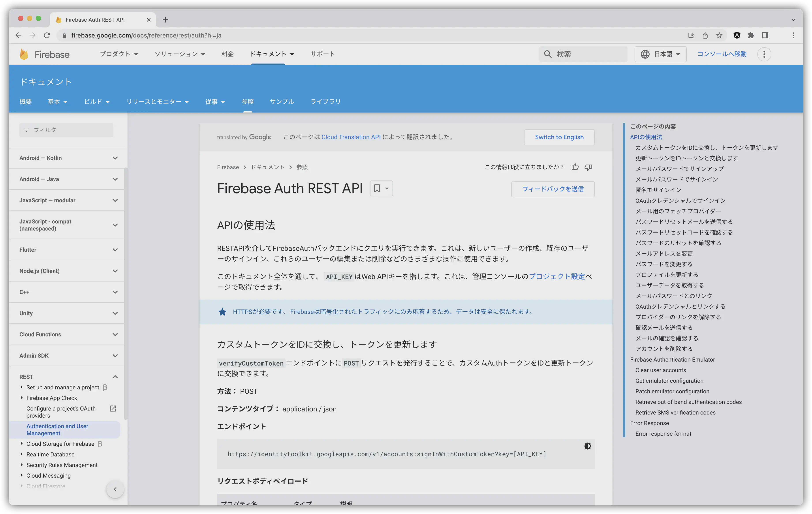
Task: Jump to Clear user accounts section
Action: click(661, 370)
